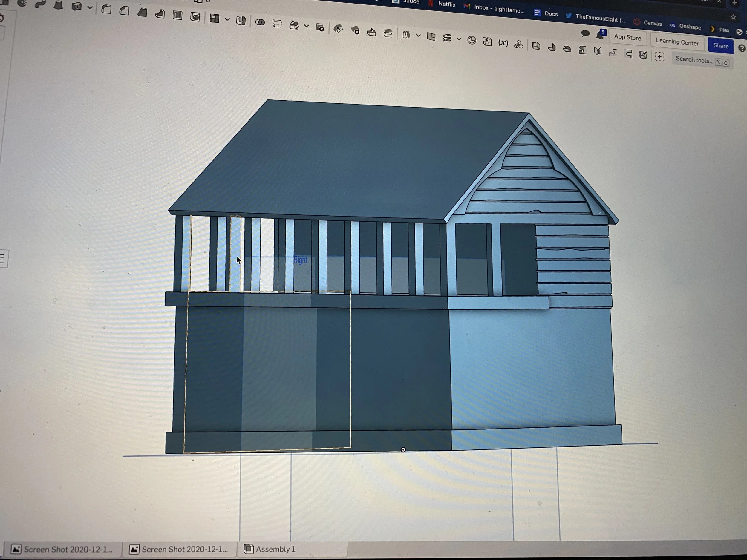Open the Docs bookmark
The width and height of the screenshot is (747, 560).
[x=546, y=13]
